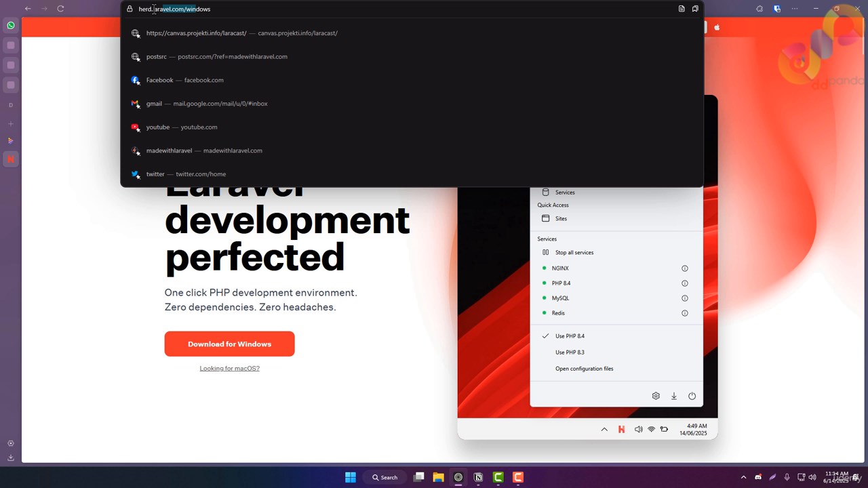This screenshot has width=868, height=488.
Task: Open green Camtasia icon on taskbar
Action: point(498,477)
